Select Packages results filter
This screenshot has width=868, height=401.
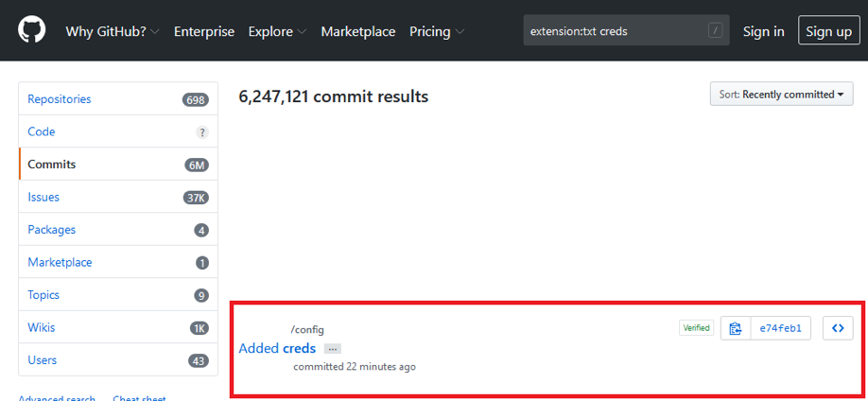(118, 230)
